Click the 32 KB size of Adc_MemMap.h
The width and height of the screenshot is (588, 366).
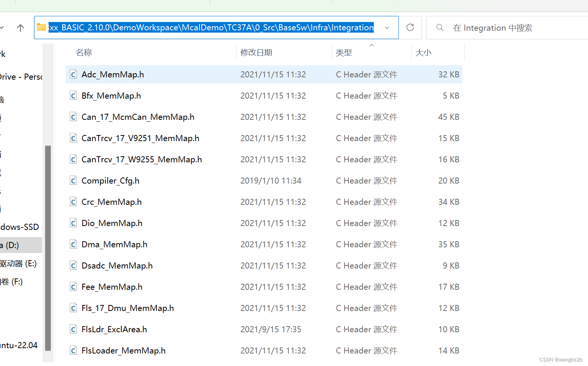[x=448, y=74]
